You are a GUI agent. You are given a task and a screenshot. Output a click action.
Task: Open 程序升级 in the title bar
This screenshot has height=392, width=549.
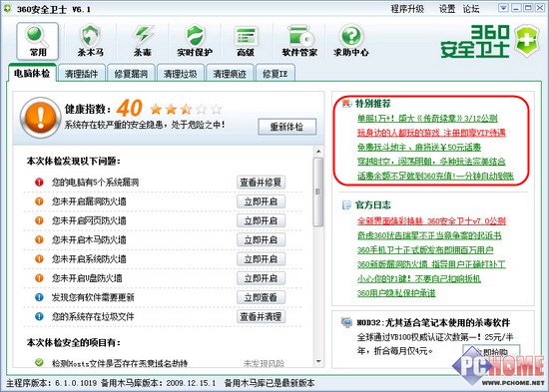coord(407,9)
